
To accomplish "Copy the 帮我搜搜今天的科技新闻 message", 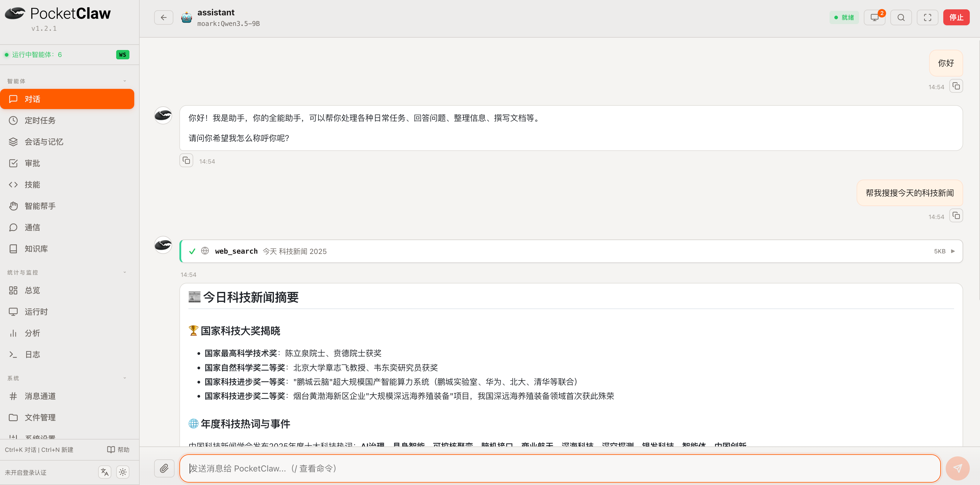I will coord(956,216).
